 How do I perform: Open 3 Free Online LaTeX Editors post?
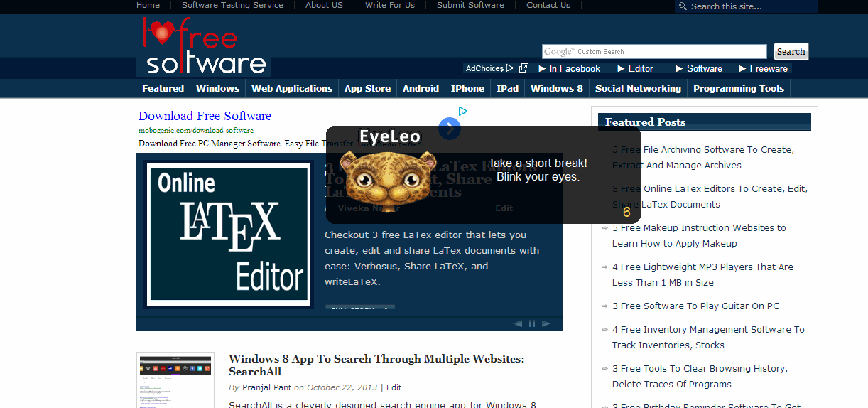click(x=710, y=197)
